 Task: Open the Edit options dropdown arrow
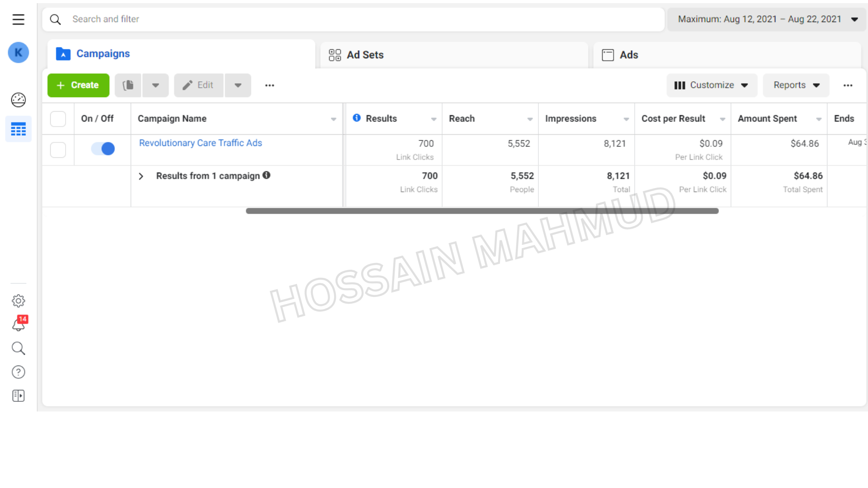click(238, 85)
